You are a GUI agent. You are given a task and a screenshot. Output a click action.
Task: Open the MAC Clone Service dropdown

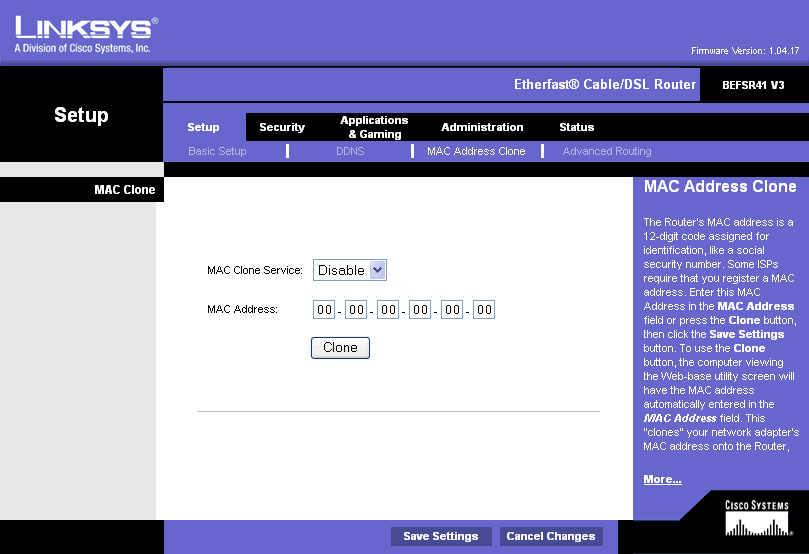[350, 270]
